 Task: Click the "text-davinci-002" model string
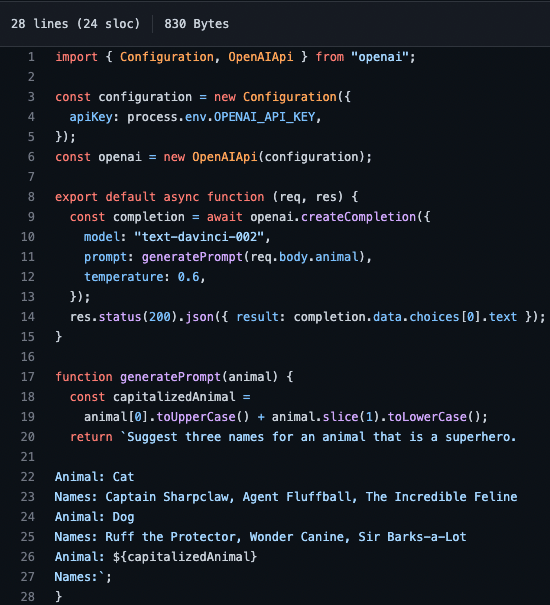click(199, 237)
